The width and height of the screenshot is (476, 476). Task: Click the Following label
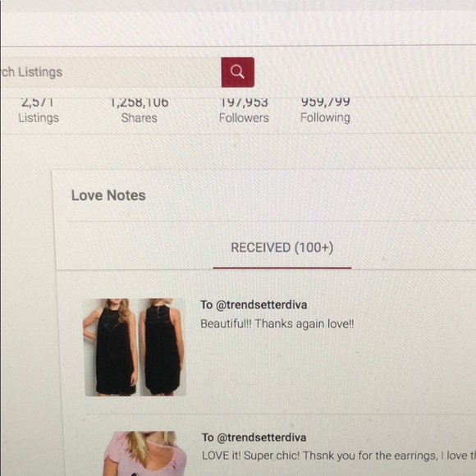(325, 118)
